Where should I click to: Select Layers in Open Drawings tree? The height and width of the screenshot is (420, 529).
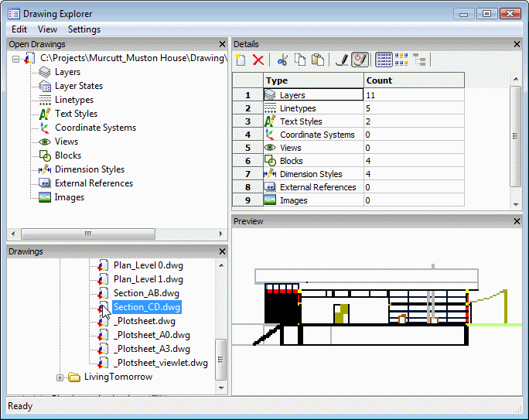tap(67, 72)
